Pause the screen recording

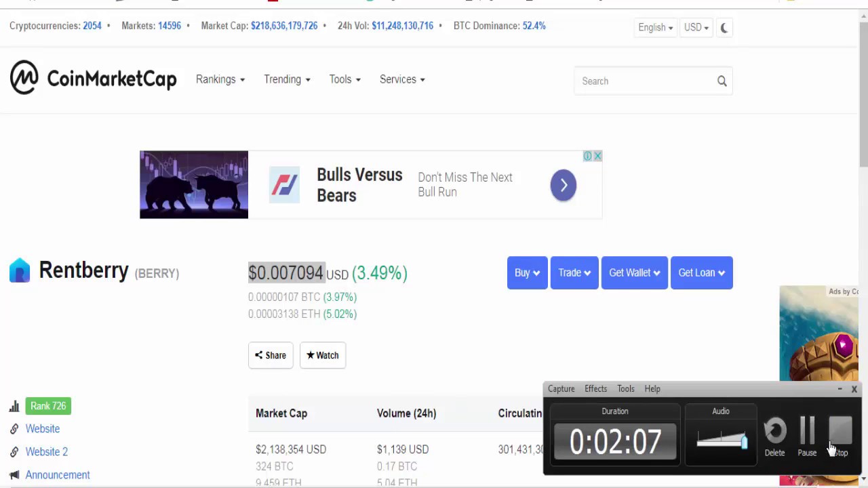click(807, 436)
